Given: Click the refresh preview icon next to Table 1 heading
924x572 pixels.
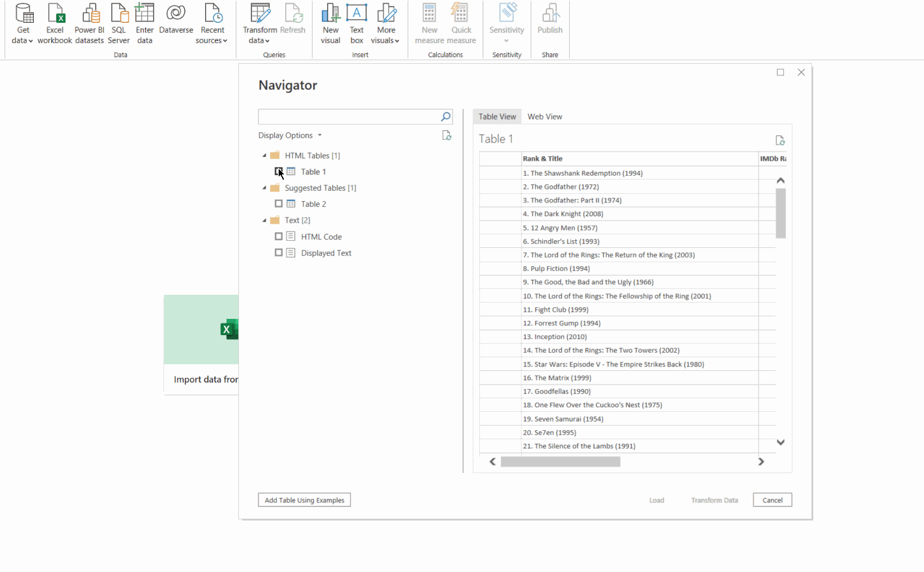Looking at the screenshot, I should point(780,140).
